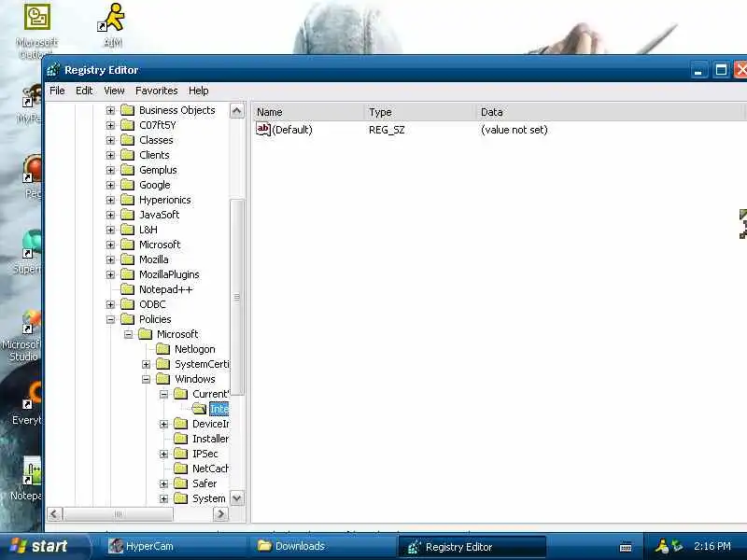The height and width of the screenshot is (560, 747).
Task: Expand the top-level Microsoft key
Action: click(x=110, y=245)
